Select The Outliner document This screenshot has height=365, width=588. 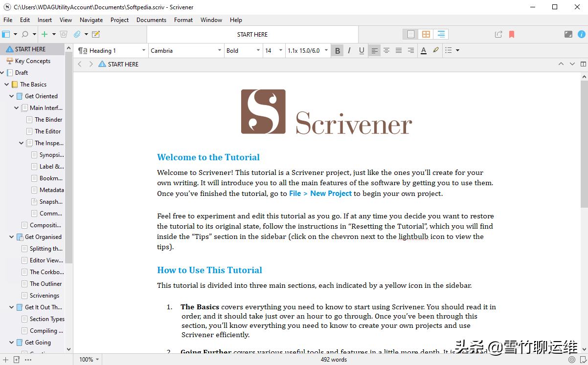(46, 284)
